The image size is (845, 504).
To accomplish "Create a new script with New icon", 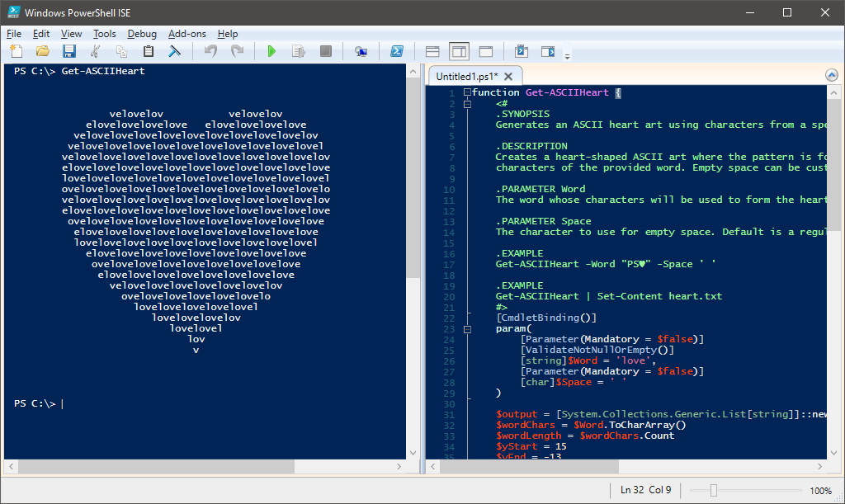I will 17,51.
